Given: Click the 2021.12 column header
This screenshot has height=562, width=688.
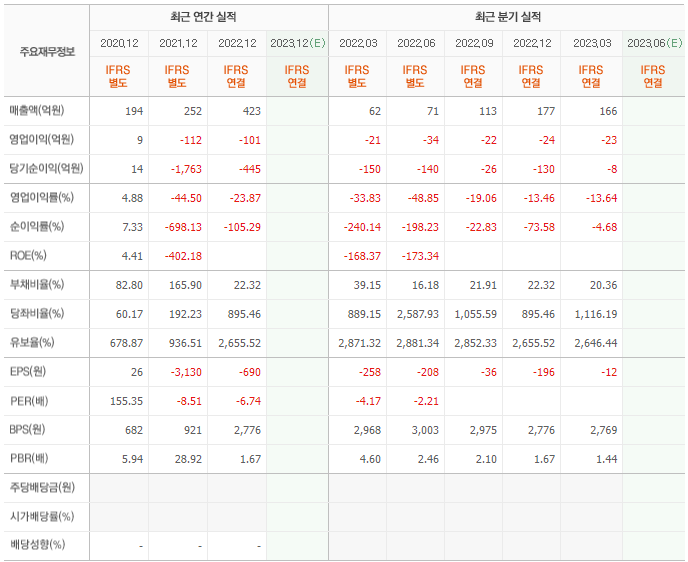Looking at the screenshot, I should 178,43.
